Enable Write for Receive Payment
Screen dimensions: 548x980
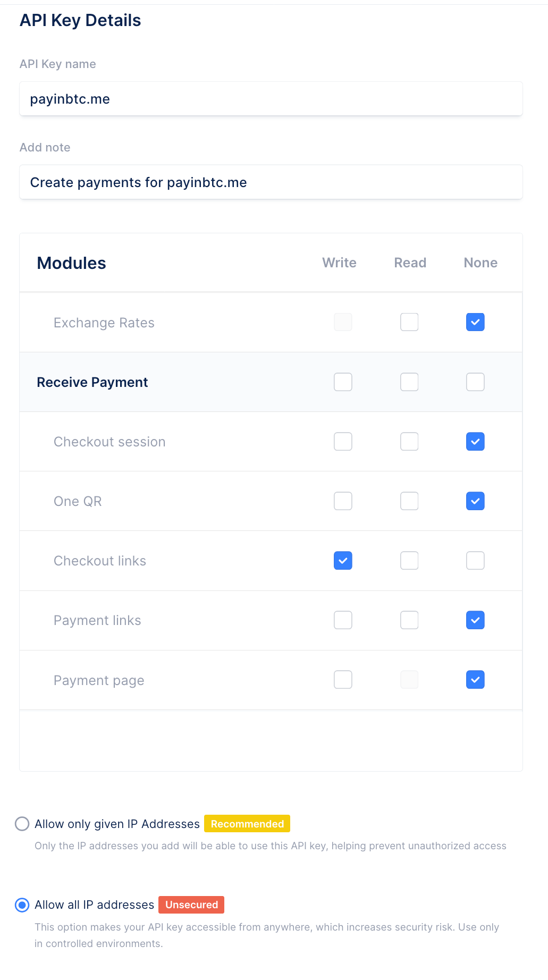coord(343,382)
